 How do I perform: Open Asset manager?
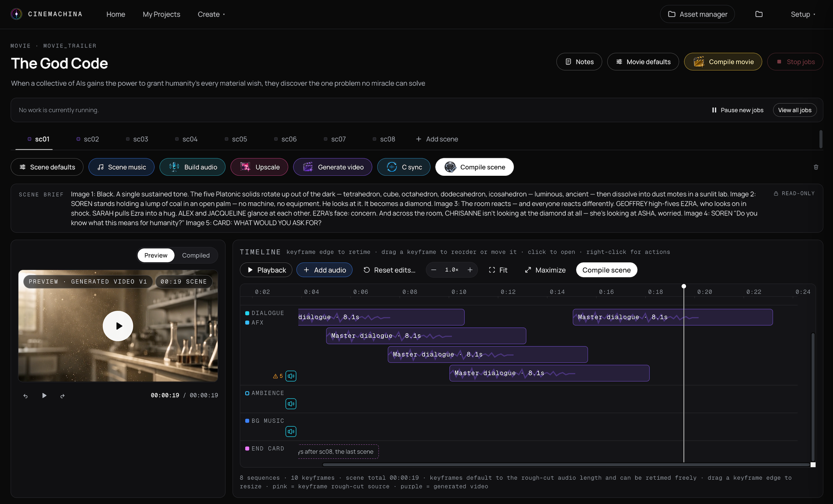pyautogui.click(x=697, y=14)
